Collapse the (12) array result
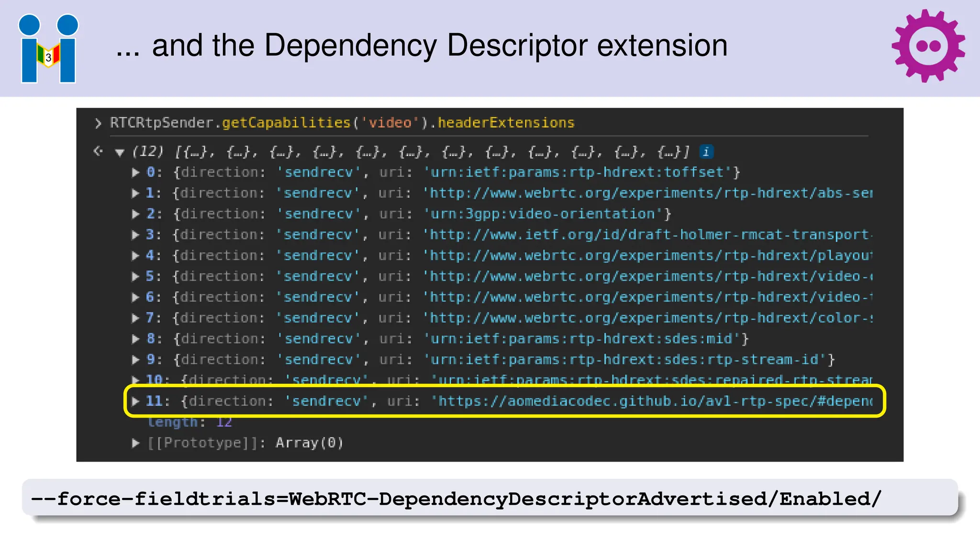This screenshot has width=980, height=551. [x=120, y=153]
